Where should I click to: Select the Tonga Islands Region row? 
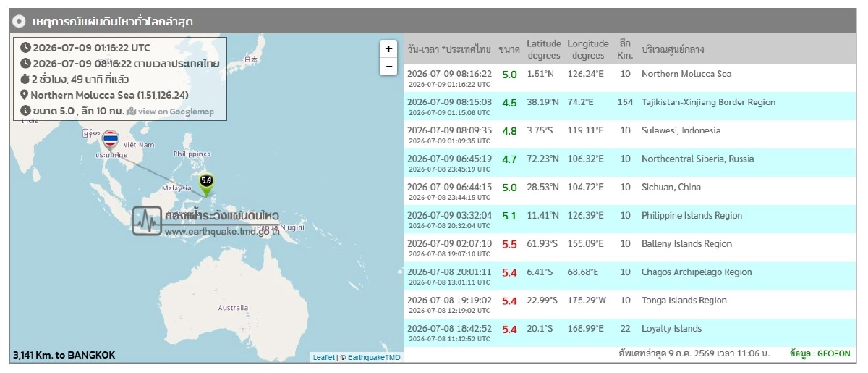(x=628, y=304)
